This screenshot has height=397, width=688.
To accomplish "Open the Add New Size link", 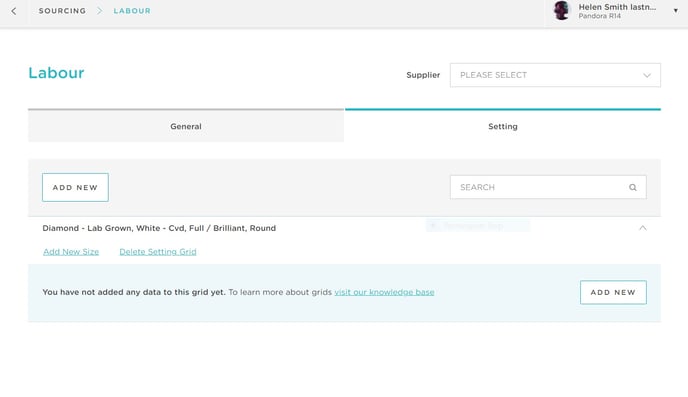I will (x=71, y=252).
